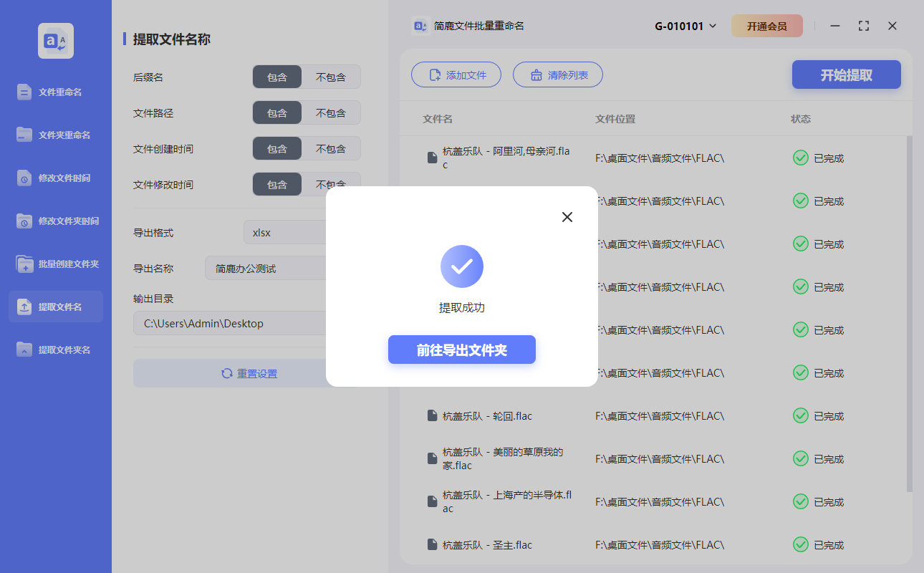924x573 pixels.
Task: Click the 修改文件夹时间 folder-clock icon
Action: pos(24,221)
